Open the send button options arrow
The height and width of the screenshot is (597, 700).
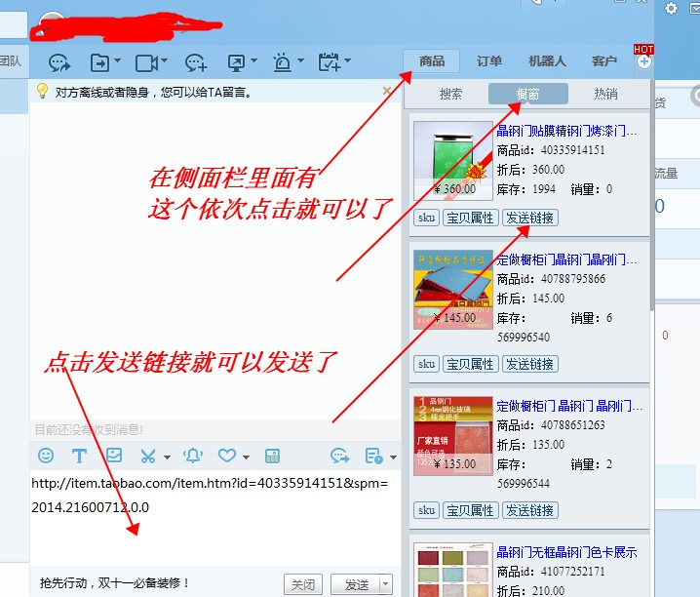point(386,584)
